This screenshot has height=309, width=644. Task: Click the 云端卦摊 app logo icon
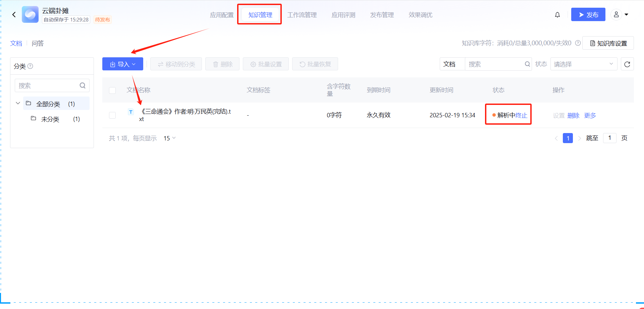(x=30, y=14)
